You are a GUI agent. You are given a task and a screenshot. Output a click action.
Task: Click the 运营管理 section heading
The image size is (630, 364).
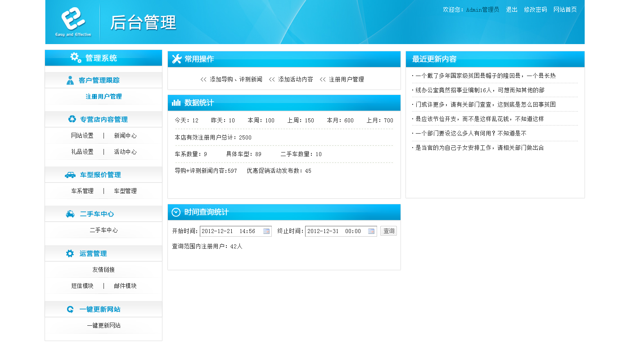tap(93, 254)
